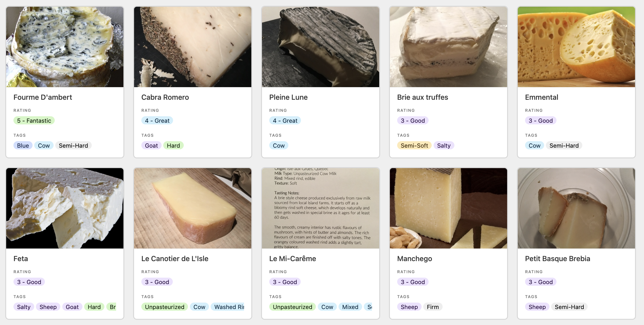Select the Mixed tag on Le Mi-Carême
The image size is (644, 325).
tap(350, 307)
